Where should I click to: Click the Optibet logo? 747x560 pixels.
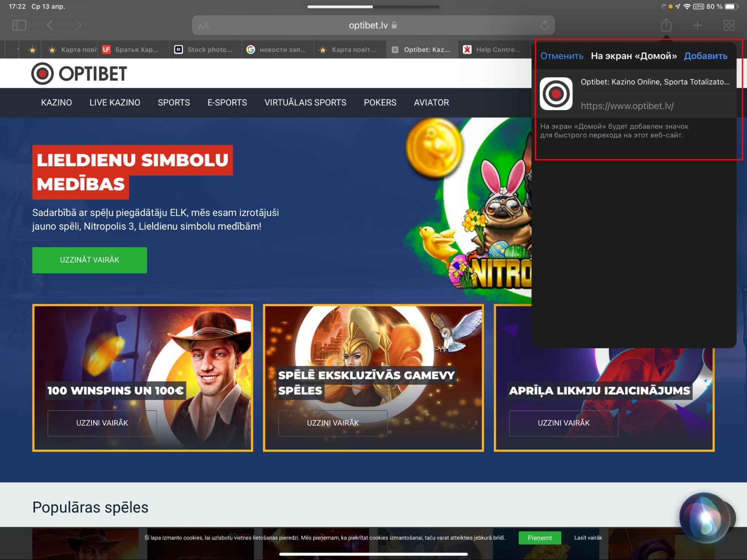[79, 74]
